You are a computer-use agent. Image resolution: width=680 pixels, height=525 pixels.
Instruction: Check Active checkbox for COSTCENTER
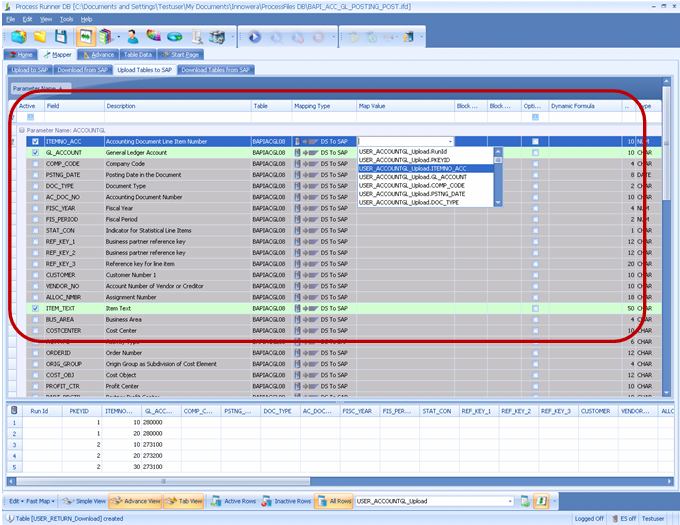(36, 330)
